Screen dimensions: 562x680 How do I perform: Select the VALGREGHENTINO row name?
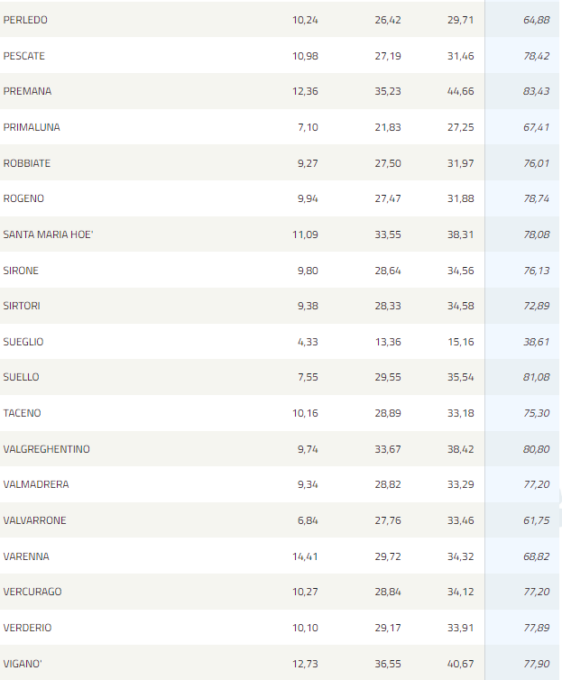46,449
